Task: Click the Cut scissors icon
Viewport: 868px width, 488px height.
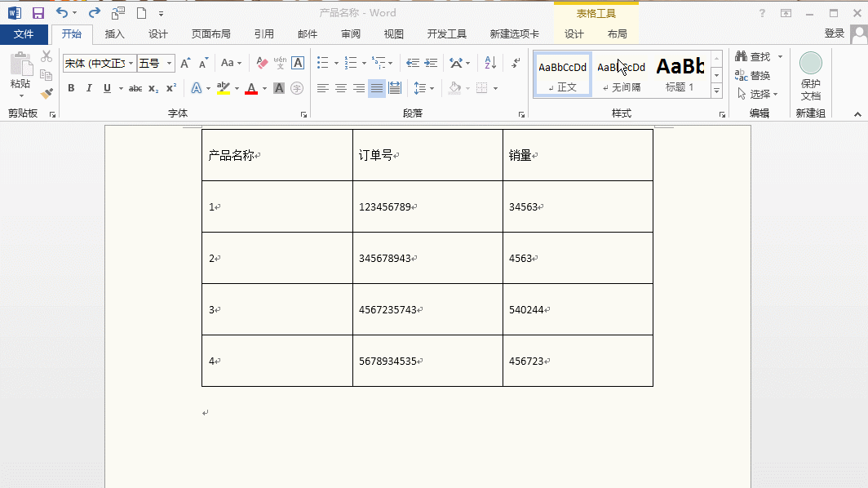Action: [46, 56]
